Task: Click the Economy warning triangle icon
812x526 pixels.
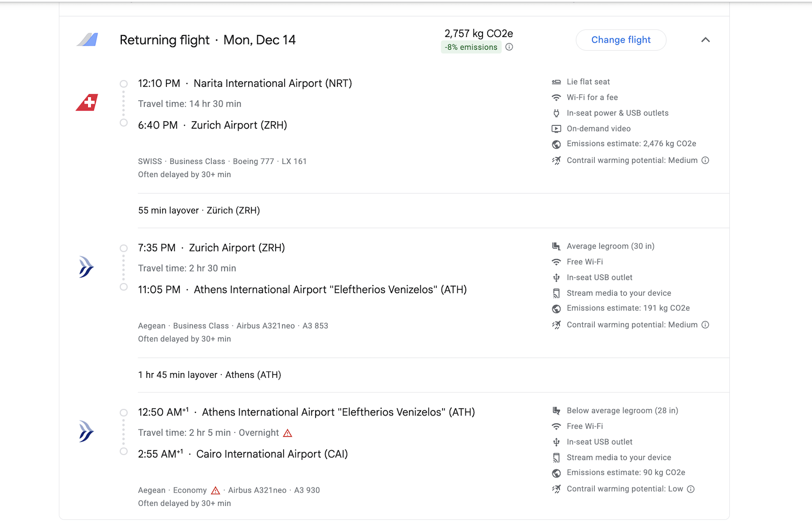Action: tap(215, 490)
